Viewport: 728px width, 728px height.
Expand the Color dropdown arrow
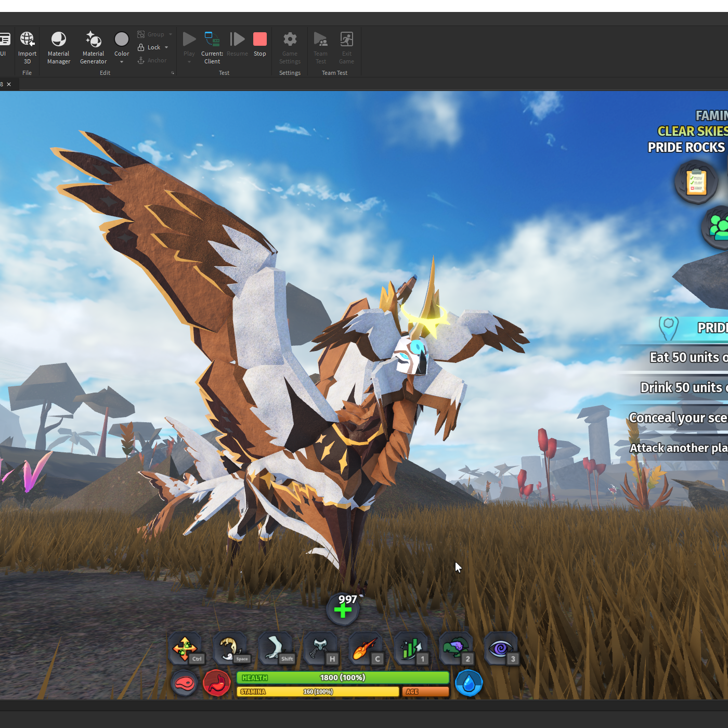pos(122,62)
